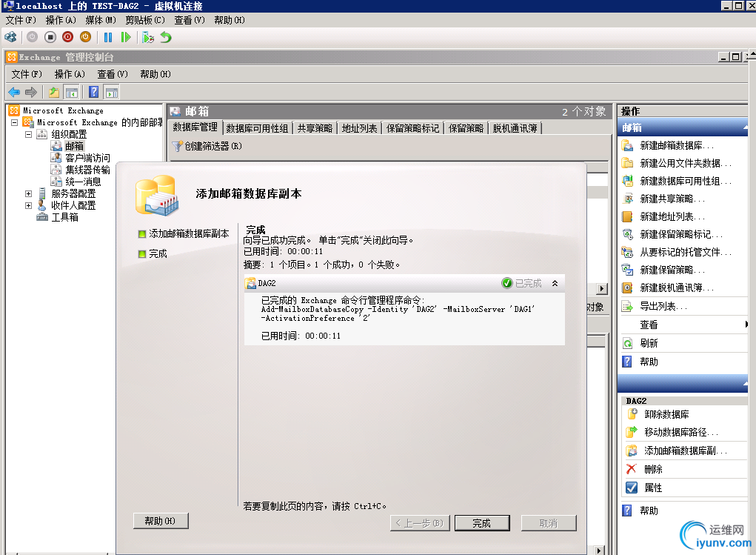Screen dimensions: 756x555
Task: Click 从要标记的托管文件 action icon
Action: pyautogui.click(x=627, y=252)
